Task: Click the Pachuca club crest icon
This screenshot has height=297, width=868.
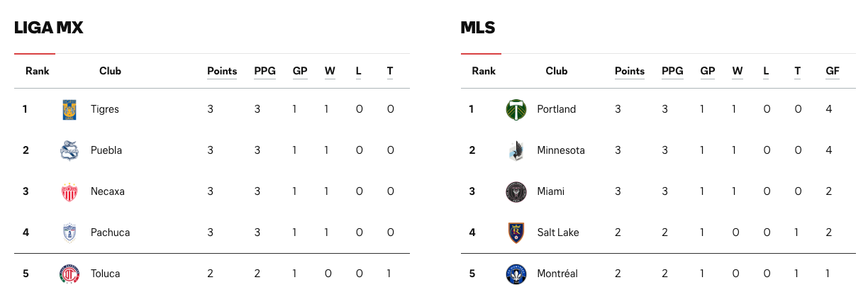Action: point(69,232)
